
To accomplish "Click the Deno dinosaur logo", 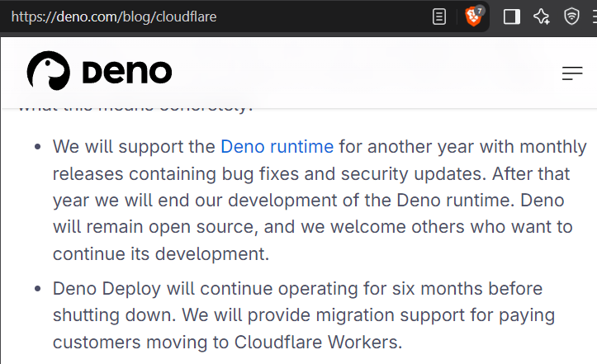I will tap(49, 71).
